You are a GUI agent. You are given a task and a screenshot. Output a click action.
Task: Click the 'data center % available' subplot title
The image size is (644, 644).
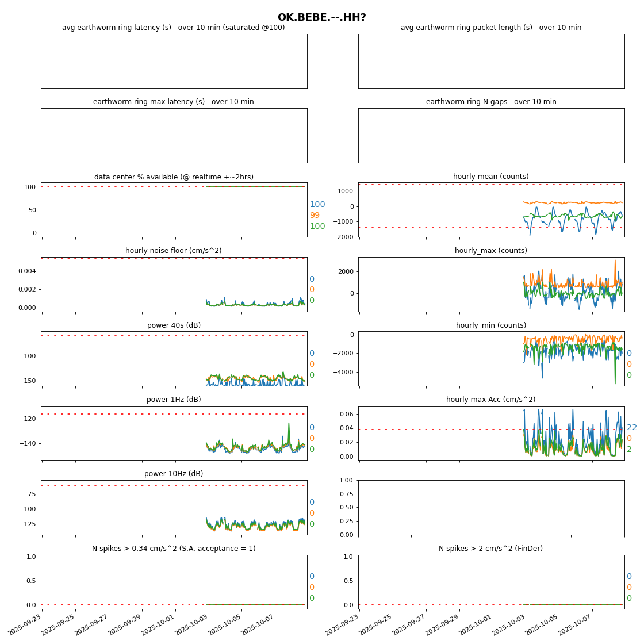click(x=174, y=177)
